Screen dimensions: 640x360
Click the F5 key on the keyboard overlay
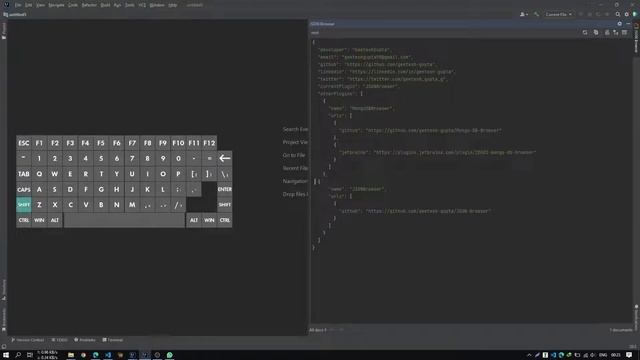tap(101, 143)
